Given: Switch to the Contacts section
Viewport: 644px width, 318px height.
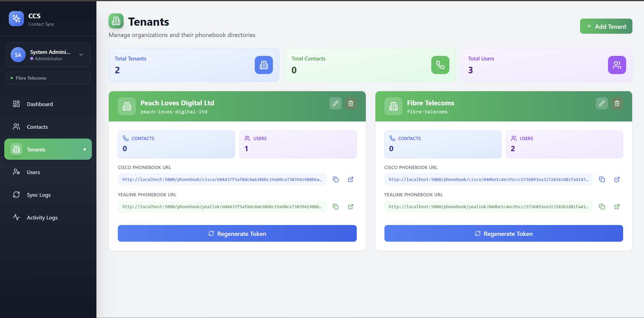Looking at the screenshot, I should (37, 127).
